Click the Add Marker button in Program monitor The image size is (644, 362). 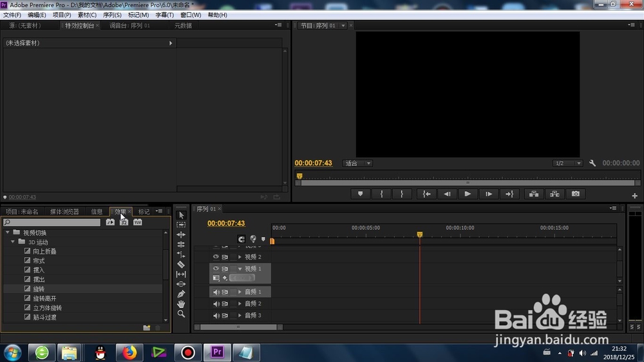point(360,194)
